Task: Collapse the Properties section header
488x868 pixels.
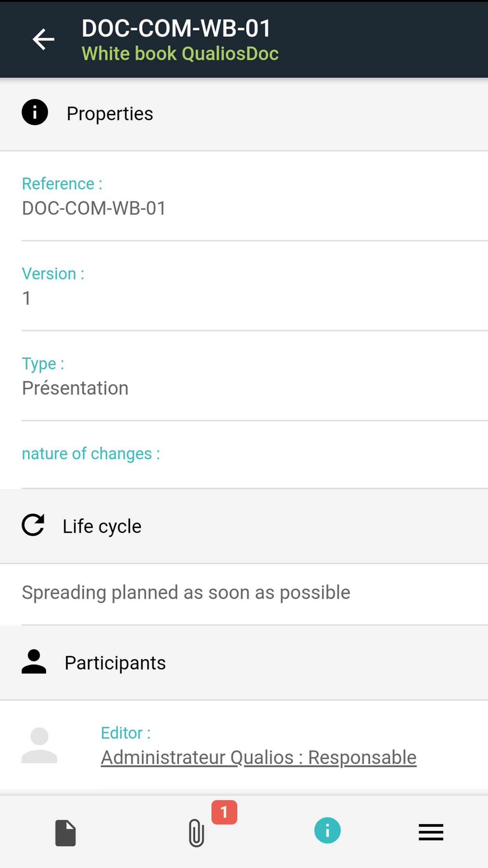Action: [x=244, y=114]
